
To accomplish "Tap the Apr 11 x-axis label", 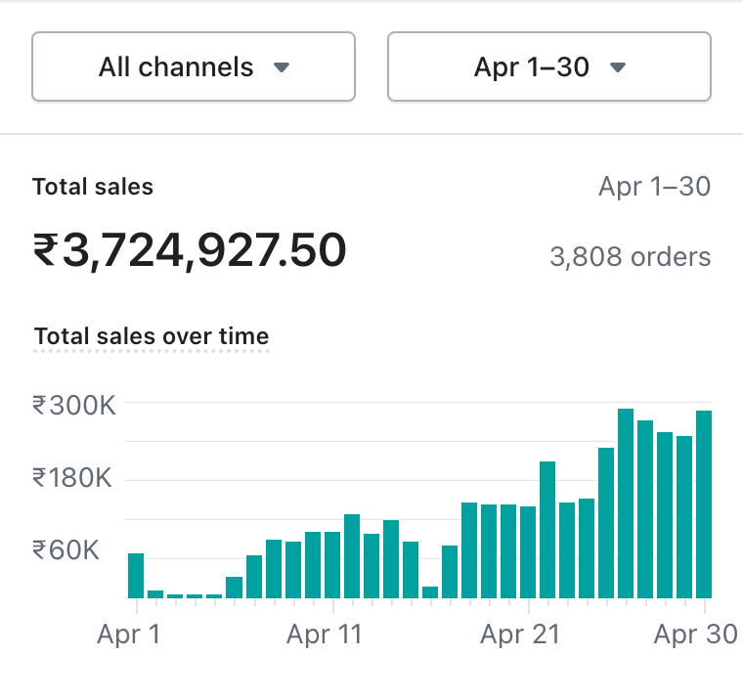I will point(325,634).
